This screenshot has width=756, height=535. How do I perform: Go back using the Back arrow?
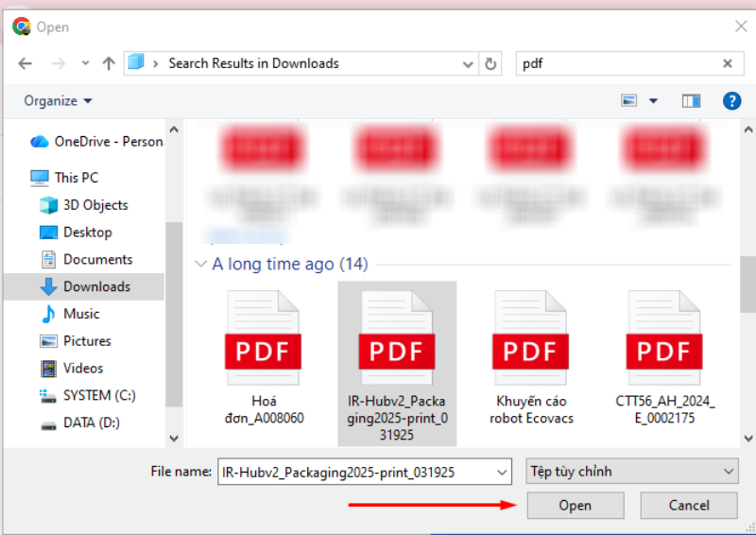[26, 63]
